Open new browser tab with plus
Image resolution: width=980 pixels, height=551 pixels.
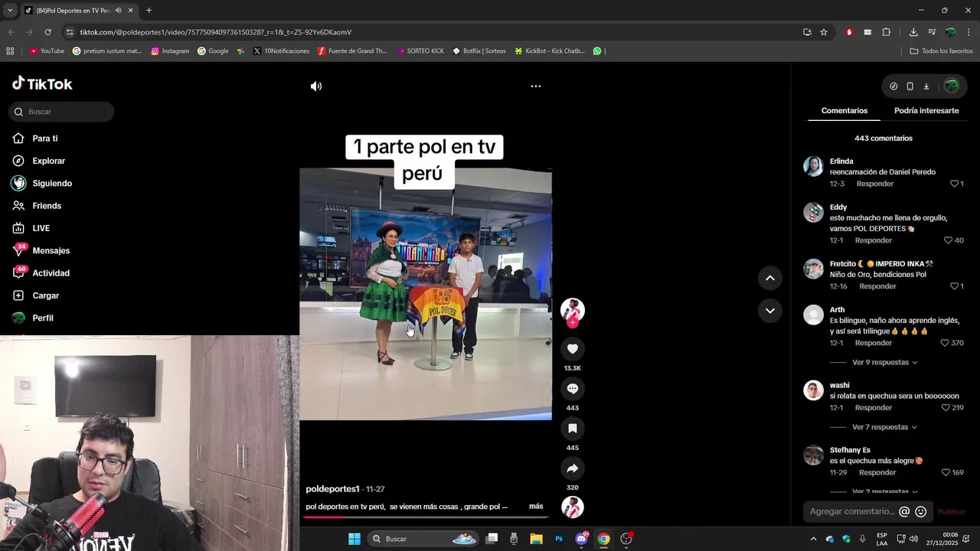[149, 11]
